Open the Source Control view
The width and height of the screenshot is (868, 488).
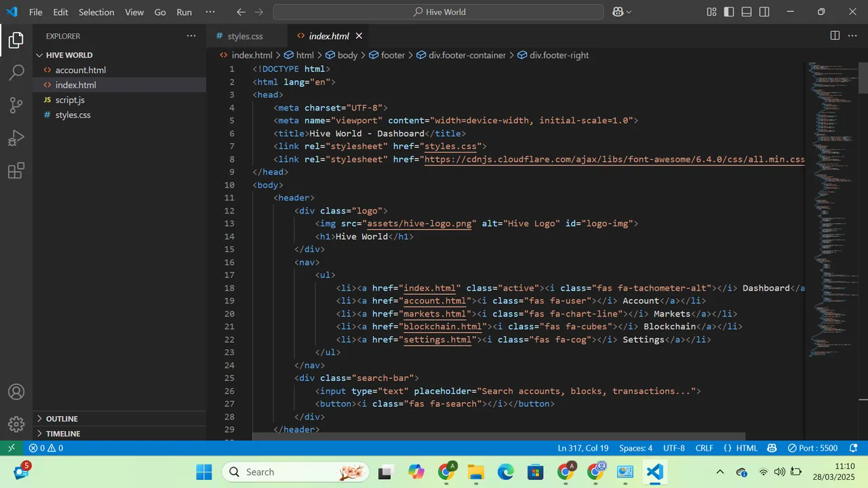click(16, 105)
